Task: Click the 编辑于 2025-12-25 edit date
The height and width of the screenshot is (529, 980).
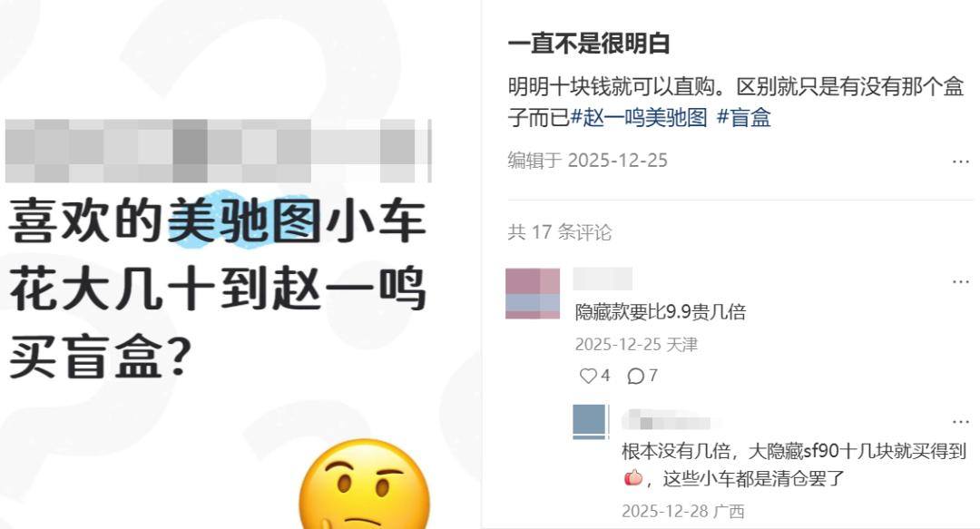Action: coord(587,161)
